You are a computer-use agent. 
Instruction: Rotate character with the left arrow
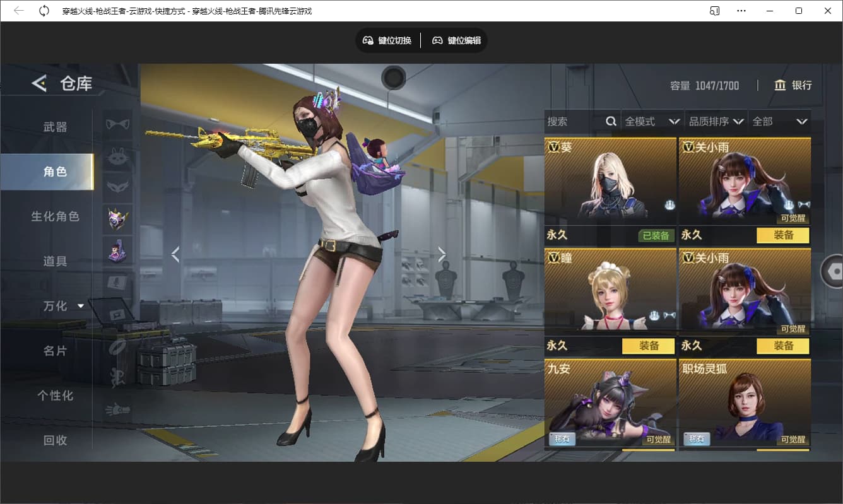(175, 254)
